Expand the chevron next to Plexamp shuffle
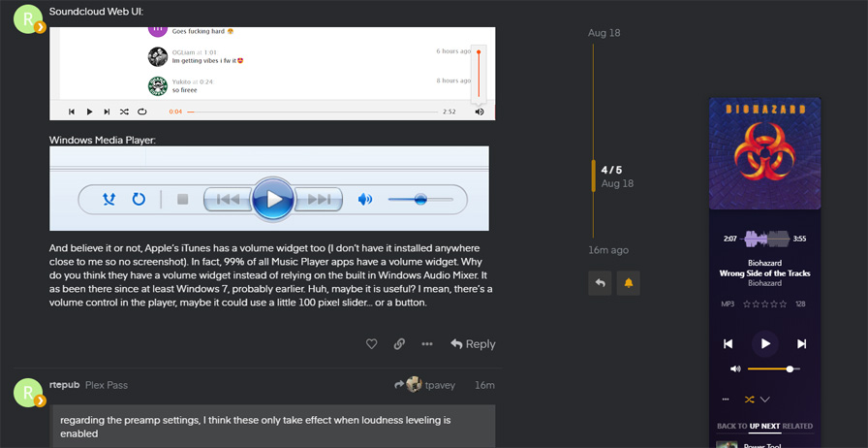868x448 pixels. click(765, 400)
